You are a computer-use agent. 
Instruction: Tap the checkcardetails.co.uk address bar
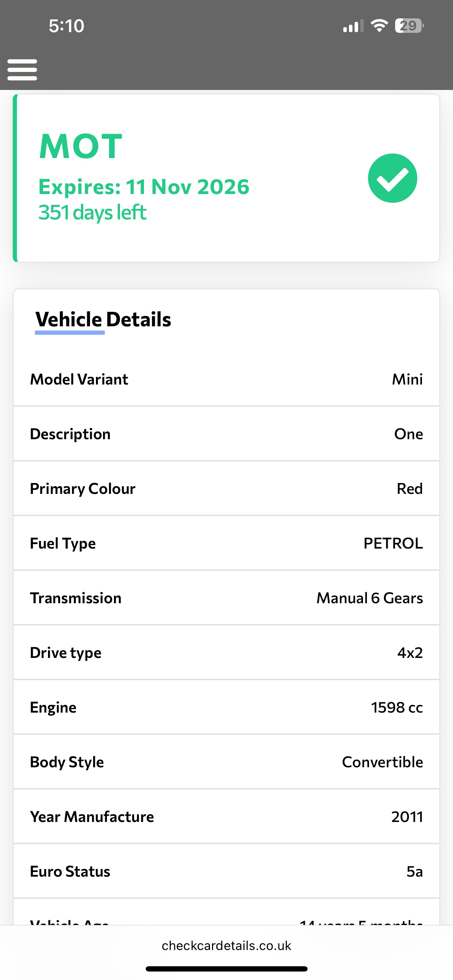226,945
